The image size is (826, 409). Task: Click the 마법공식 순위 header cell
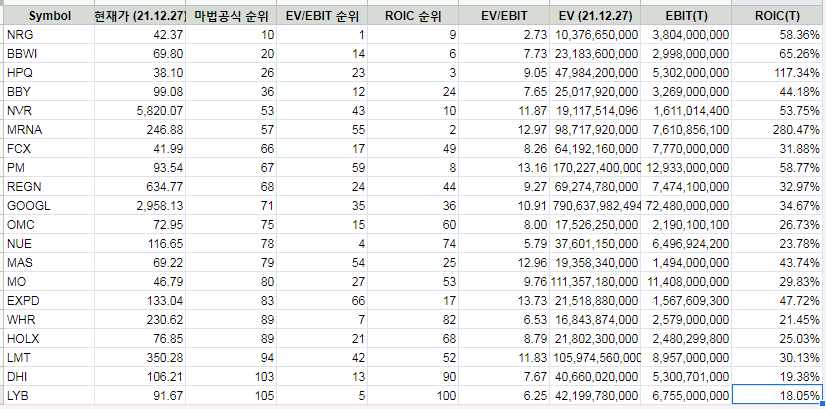click(231, 16)
